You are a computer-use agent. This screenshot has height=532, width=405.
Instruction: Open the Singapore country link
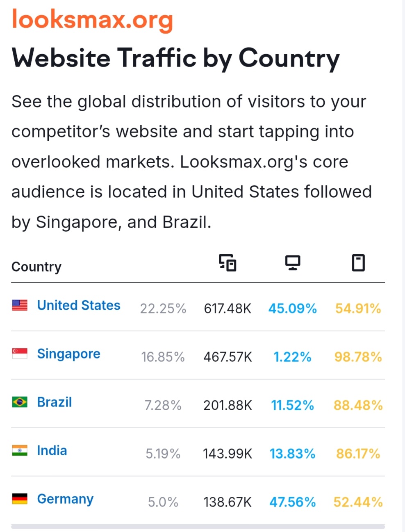coord(69,354)
